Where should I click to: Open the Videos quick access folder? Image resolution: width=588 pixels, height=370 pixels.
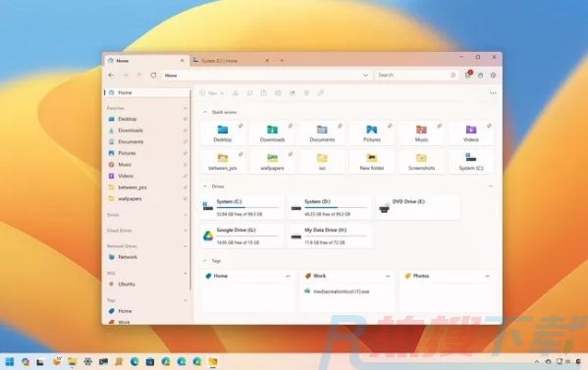click(x=471, y=133)
